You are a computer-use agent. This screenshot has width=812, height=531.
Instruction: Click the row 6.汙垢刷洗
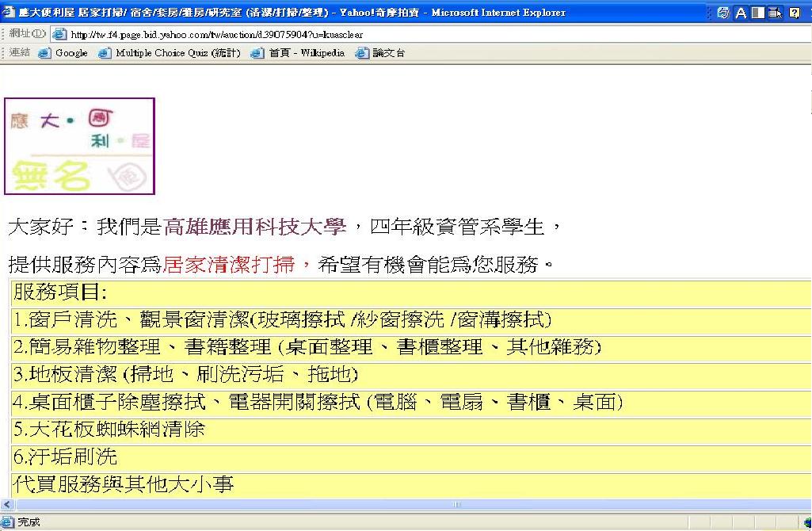click(x=411, y=457)
